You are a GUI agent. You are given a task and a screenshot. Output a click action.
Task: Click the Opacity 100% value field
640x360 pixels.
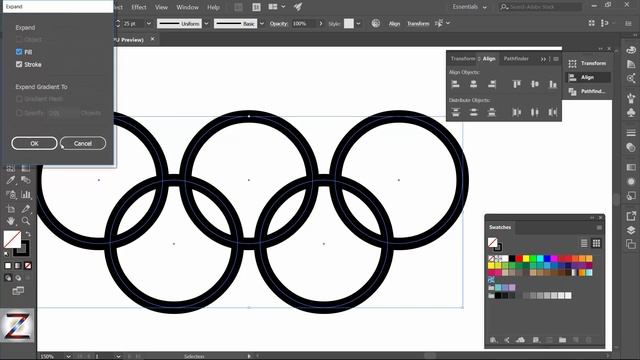pos(303,24)
